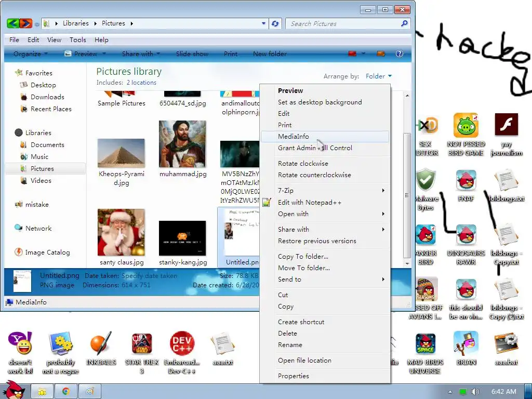Click the file list scroll down arrow

(407, 263)
